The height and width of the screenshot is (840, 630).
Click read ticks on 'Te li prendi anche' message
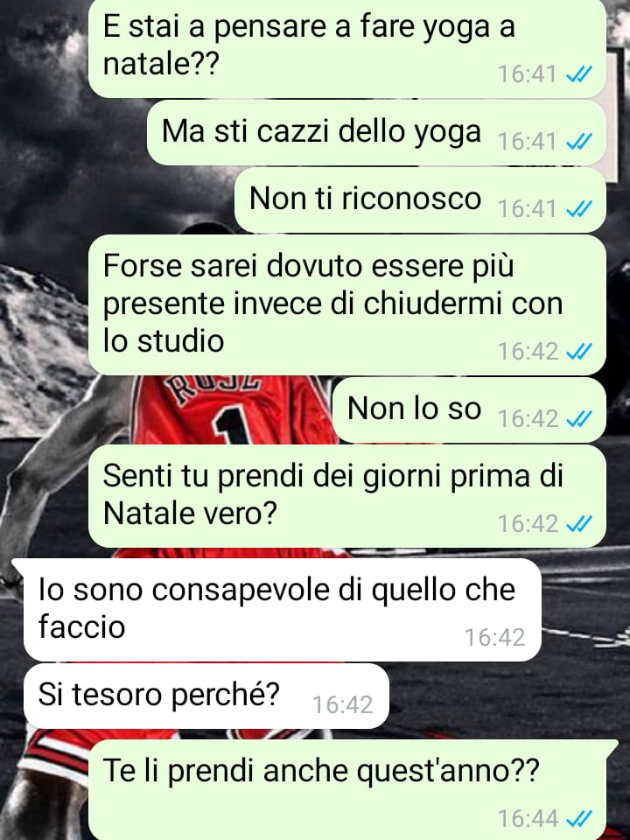[x=579, y=819]
